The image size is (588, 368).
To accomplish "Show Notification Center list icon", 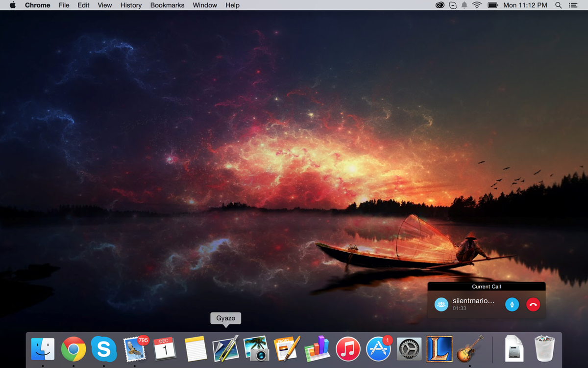I will [573, 5].
